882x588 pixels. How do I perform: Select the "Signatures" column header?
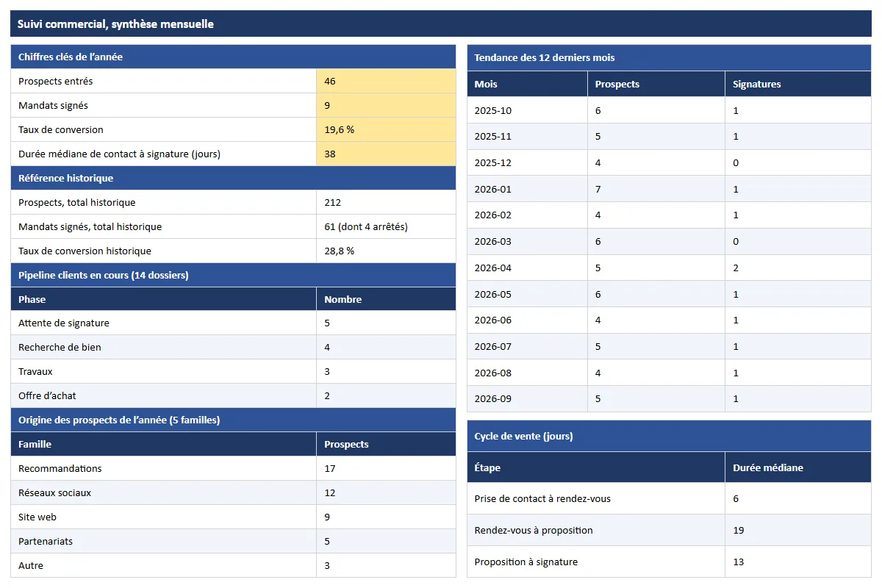pos(798,84)
